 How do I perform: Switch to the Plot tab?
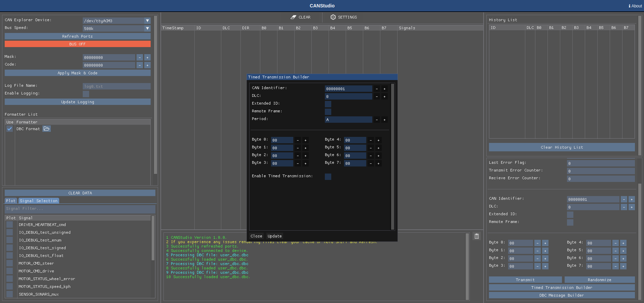[11, 201]
